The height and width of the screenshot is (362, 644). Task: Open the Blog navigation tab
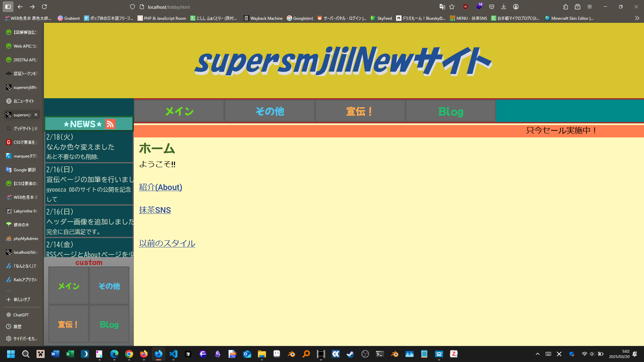pos(451,111)
